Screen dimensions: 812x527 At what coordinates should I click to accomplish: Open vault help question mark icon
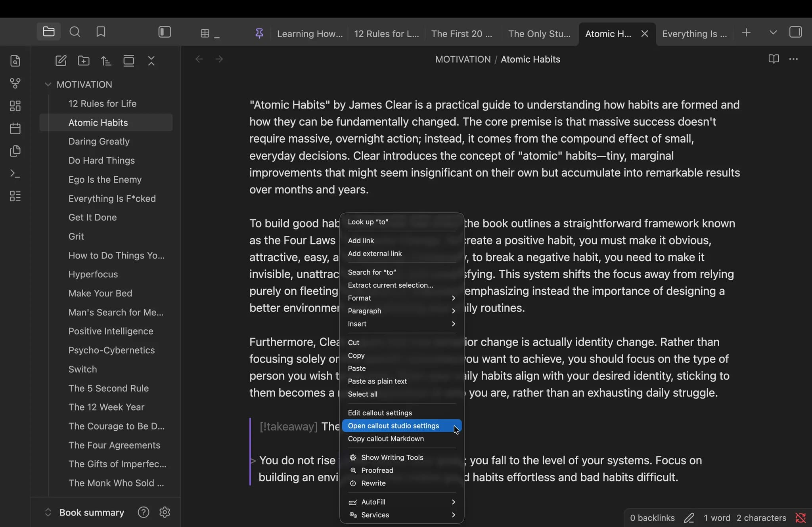pos(143,512)
